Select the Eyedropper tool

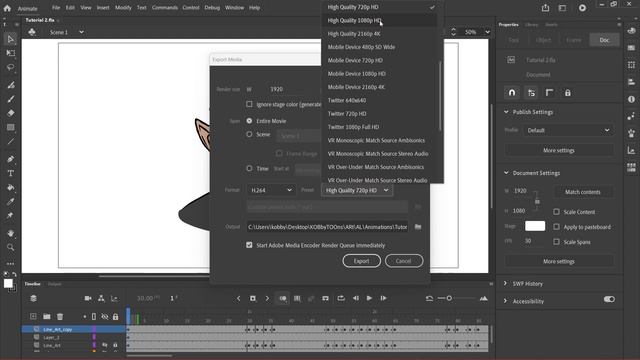point(11,202)
